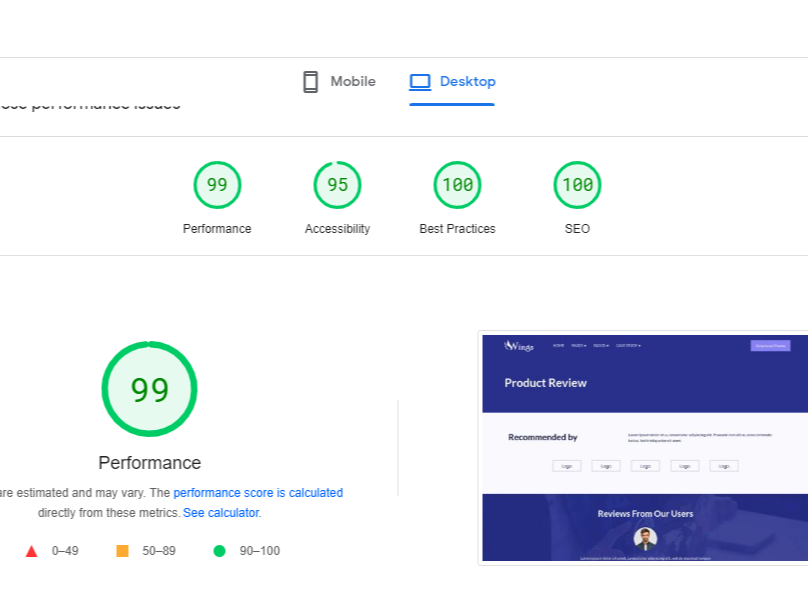Open the 'See calculator' link

tap(222, 513)
